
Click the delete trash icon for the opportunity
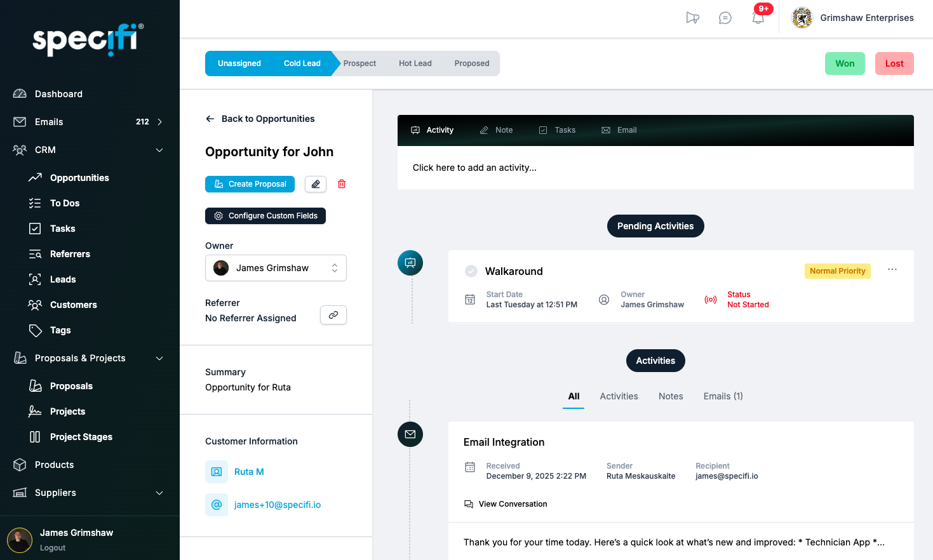point(342,183)
